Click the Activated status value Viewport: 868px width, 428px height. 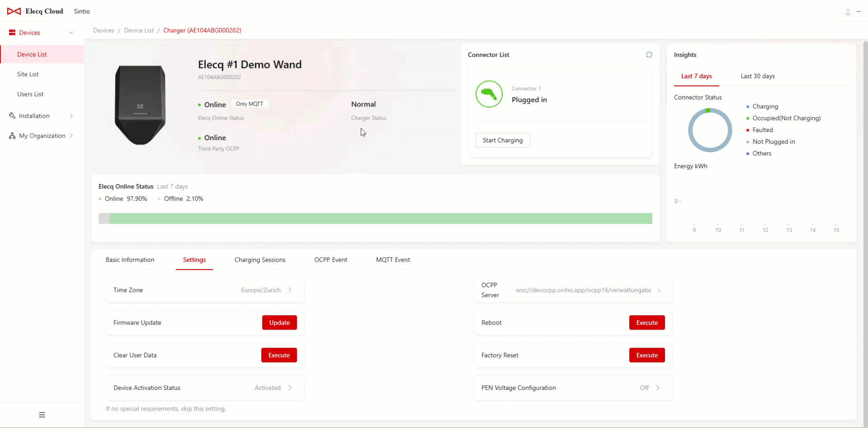tap(268, 388)
